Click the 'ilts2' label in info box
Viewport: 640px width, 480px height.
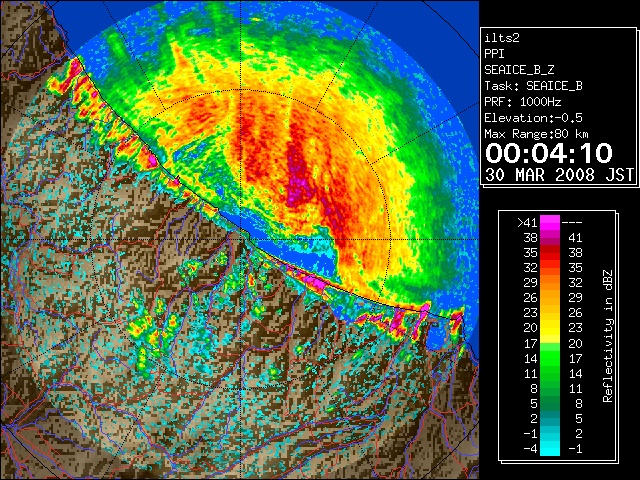coord(502,38)
